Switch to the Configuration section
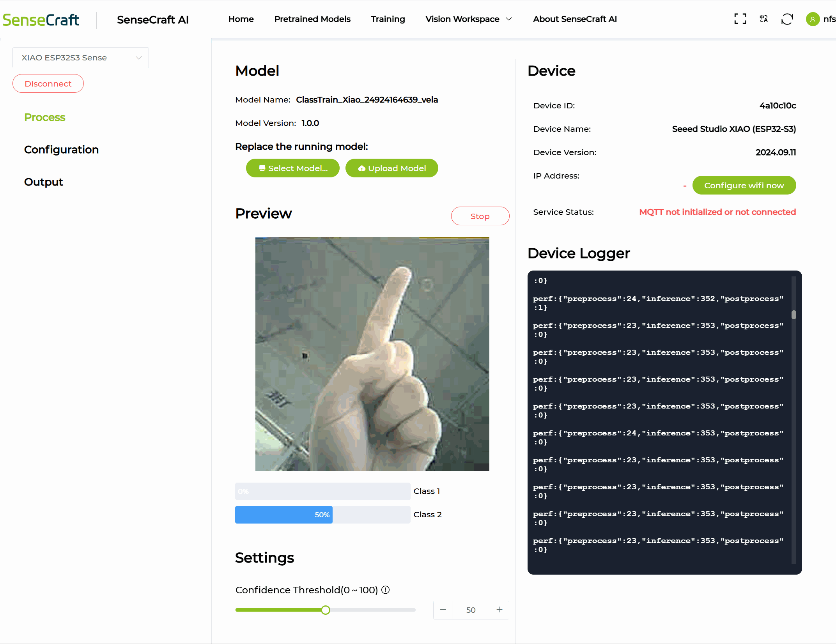 [x=61, y=150]
